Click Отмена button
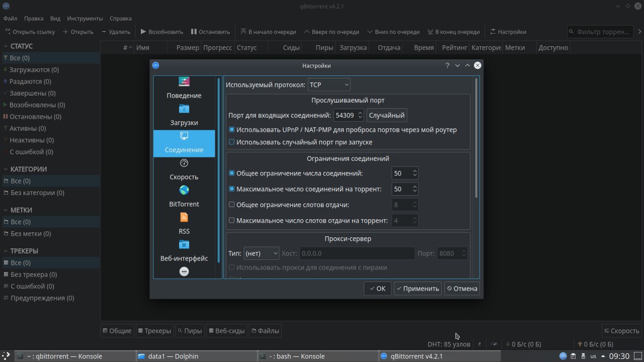 click(x=462, y=289)
